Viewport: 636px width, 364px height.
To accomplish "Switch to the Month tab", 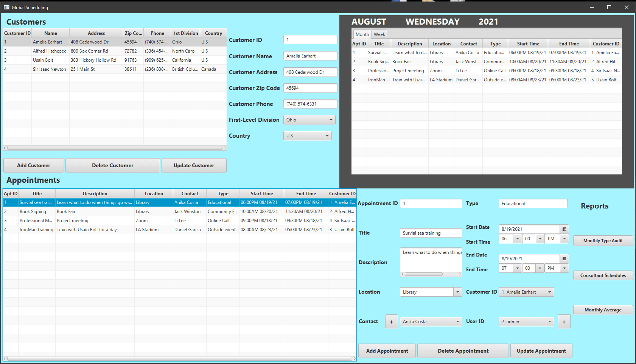I will pyautogui.click(x=362, y=34).
